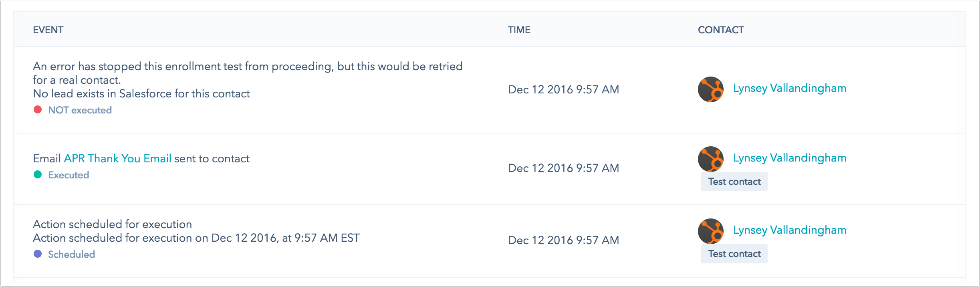Click the green Executed status dot
Image resolution: width=980 pixels, height=287 pixels.
pyautogui.click(x=38, y=174)
